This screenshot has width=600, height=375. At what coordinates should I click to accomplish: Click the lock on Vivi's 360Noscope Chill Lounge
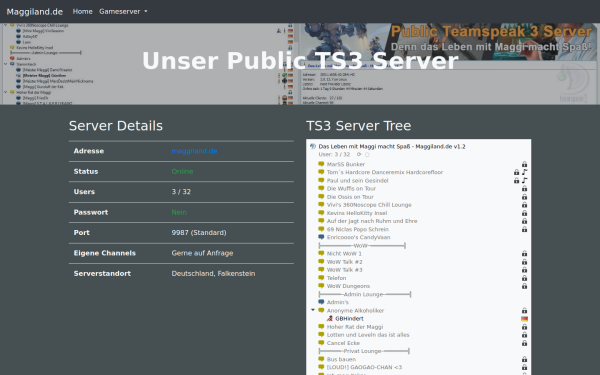[x=524, y=205]
